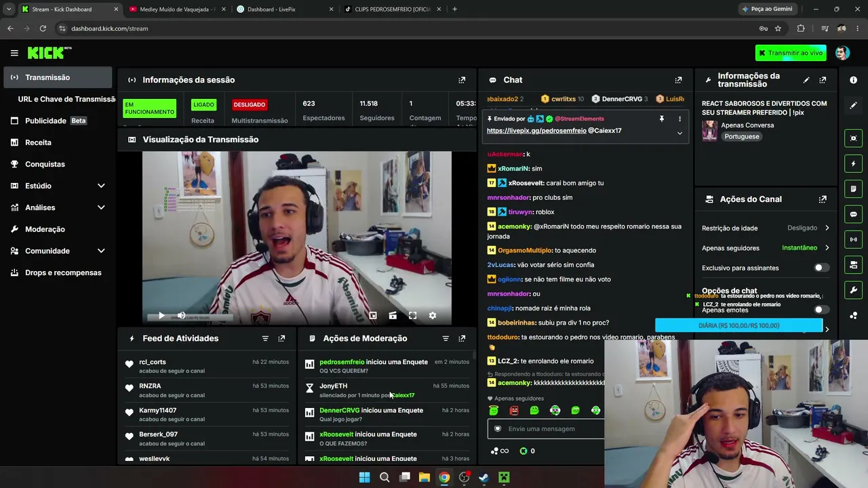Viewport: 868px width, 488px height.
Task: Toggle the wrench widget in right sidebar
Action: coord(853,290)
